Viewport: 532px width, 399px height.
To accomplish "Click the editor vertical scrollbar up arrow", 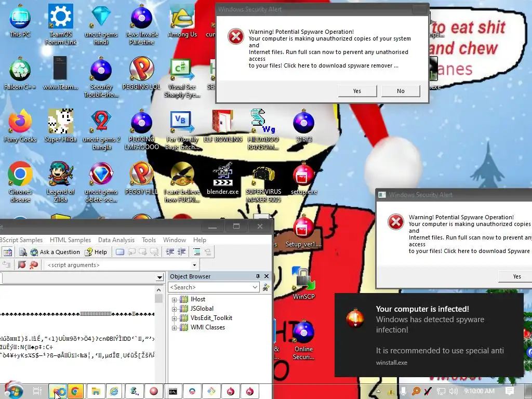I will click(x=158, y=290).
